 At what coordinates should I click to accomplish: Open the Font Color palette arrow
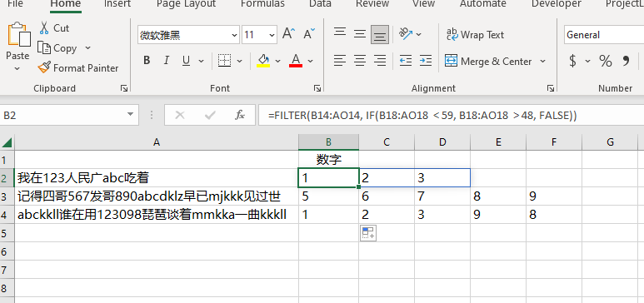(x=310, y=61)
